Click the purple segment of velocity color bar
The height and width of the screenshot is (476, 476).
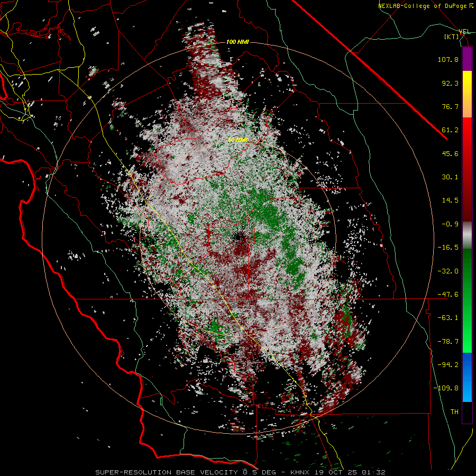(x=467, y=59)
